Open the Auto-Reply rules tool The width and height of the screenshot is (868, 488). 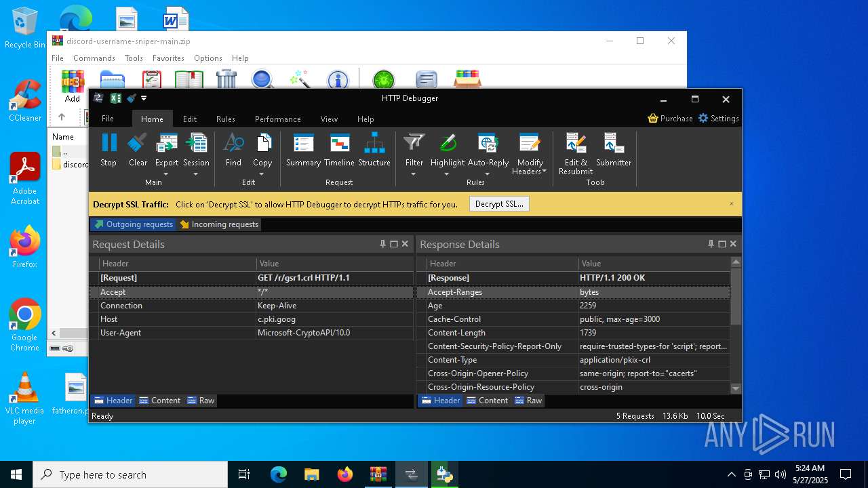point(488,150)
